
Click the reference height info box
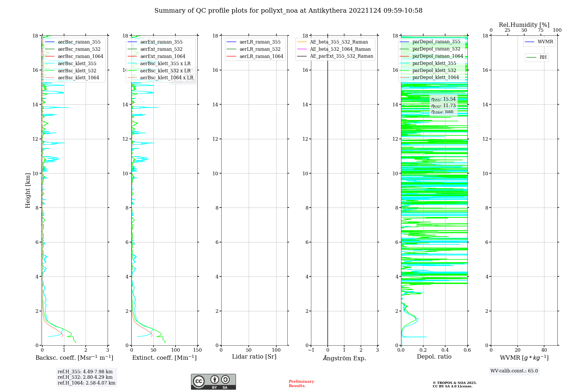click(86, 377)
